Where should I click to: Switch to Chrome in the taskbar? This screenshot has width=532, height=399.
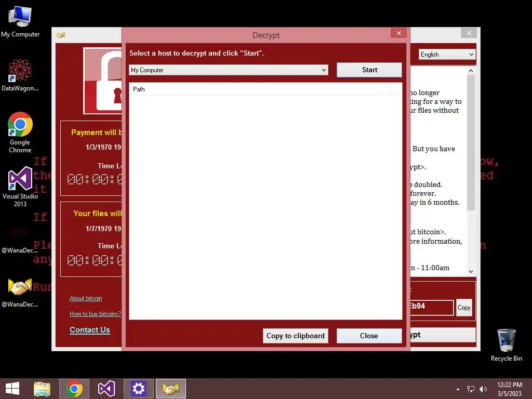[x=74, y=389]
